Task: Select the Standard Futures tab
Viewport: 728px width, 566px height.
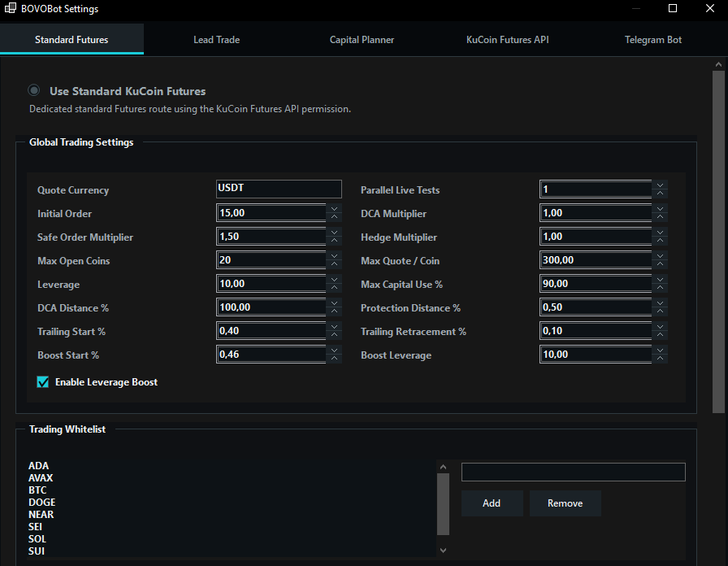Action: click(x=71, y=40)
